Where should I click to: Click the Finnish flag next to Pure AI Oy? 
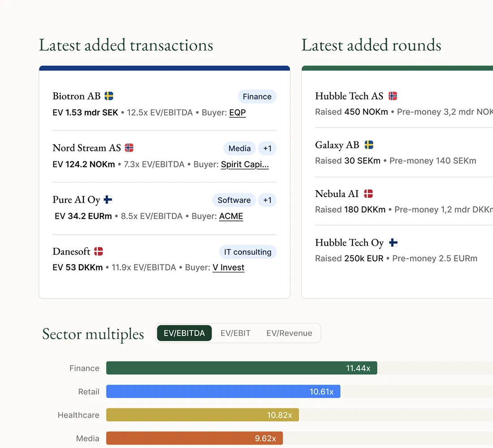coord(107,199)
